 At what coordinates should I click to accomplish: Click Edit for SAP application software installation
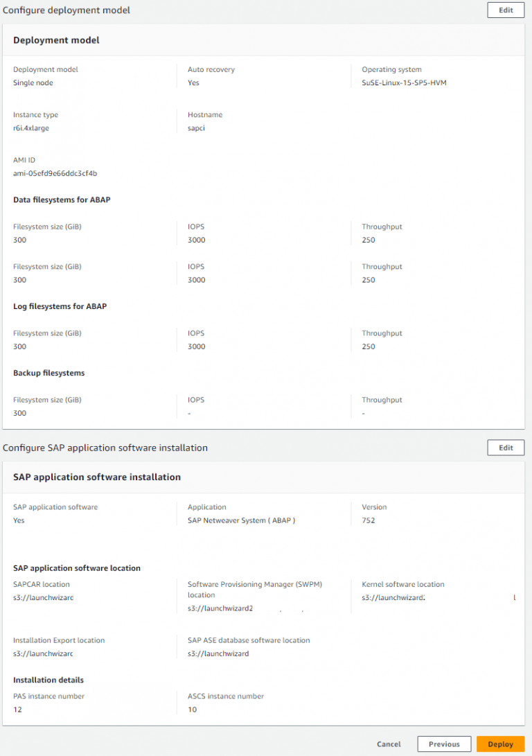[x=506, y=448]
